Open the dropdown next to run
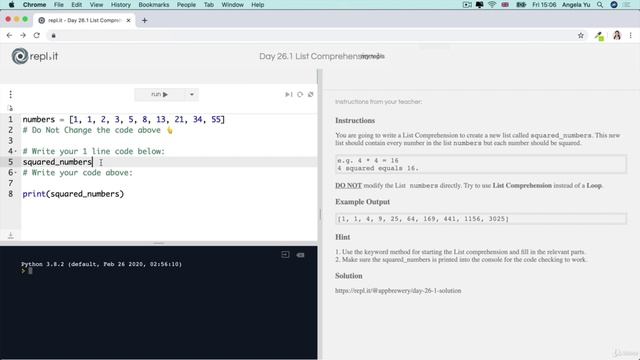The width and height of the screenshot is (640, 360). tap(191, 94)
